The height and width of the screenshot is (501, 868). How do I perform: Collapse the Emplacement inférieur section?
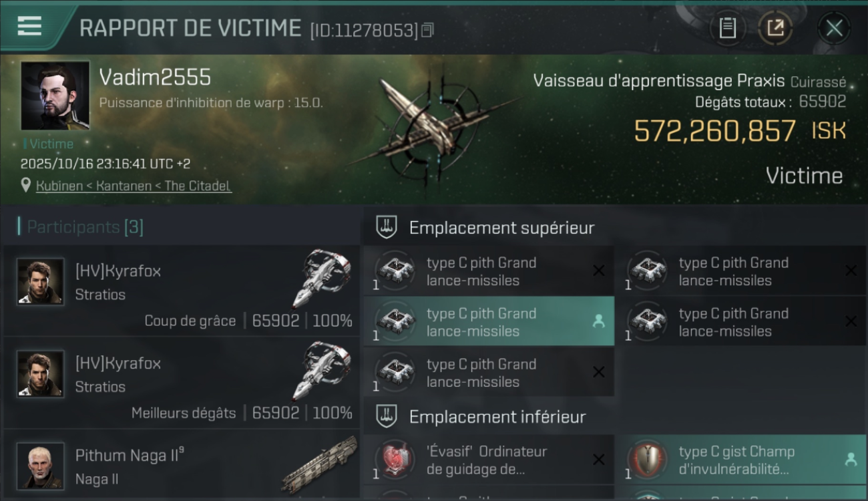click(x=387, y=417)
